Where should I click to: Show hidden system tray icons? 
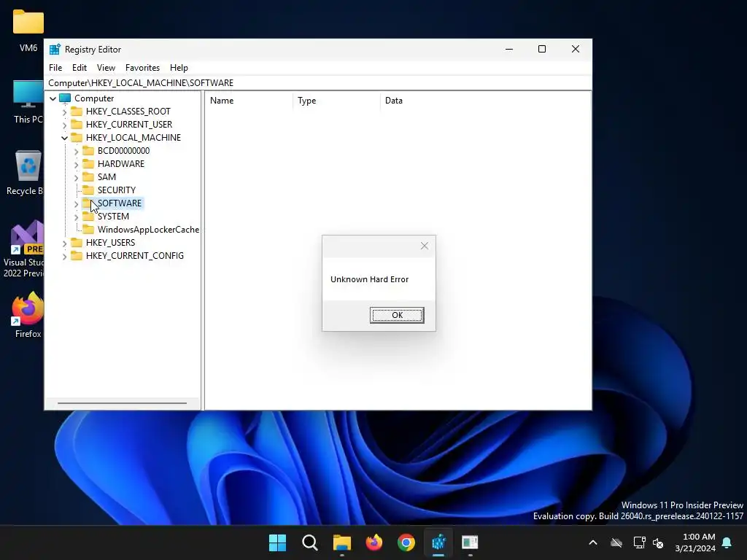[x=592, y=542]
